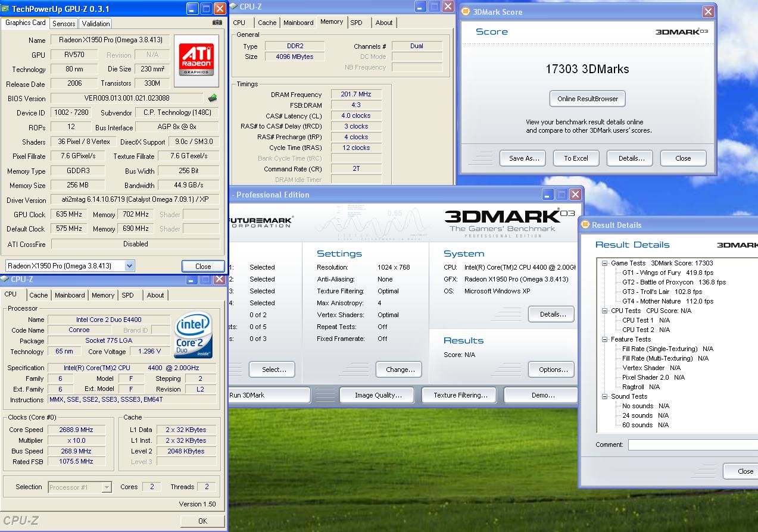
Task: Click the BIOS save chip icon in GPU-Z
Action: 213,98
